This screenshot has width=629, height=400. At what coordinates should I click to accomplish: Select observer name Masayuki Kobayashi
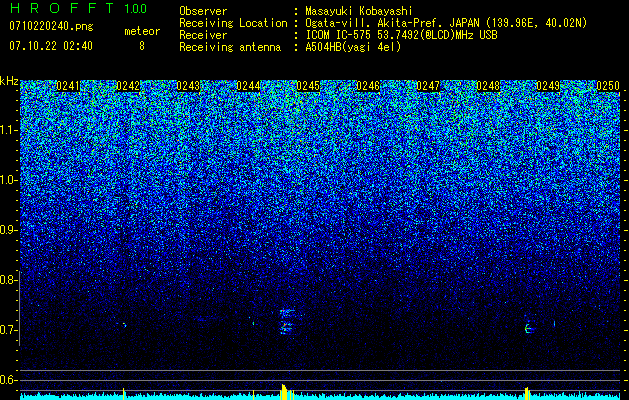[359, 11]
